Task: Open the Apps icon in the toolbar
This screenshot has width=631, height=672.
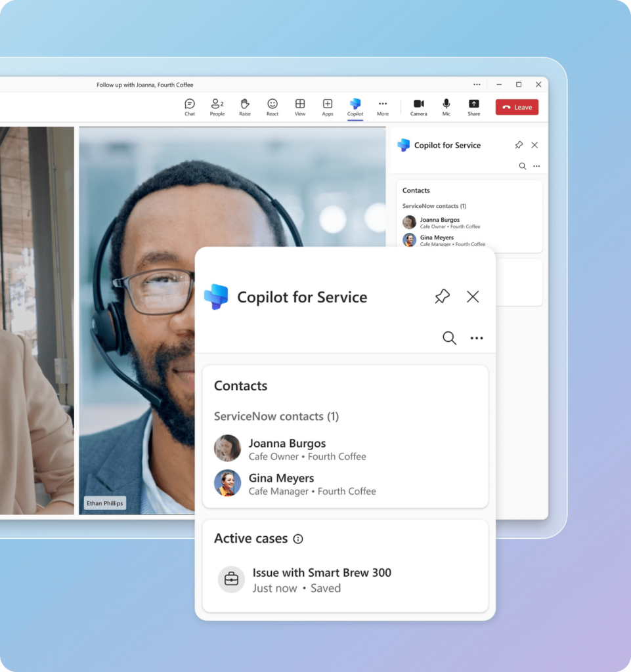Action: pos(327,106)
